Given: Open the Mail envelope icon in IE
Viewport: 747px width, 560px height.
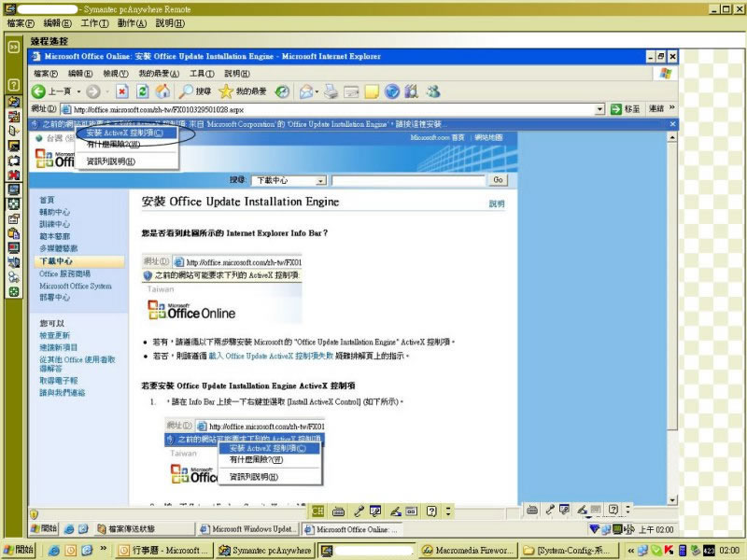Looking at the screenshot, I should tap(306, 91).
